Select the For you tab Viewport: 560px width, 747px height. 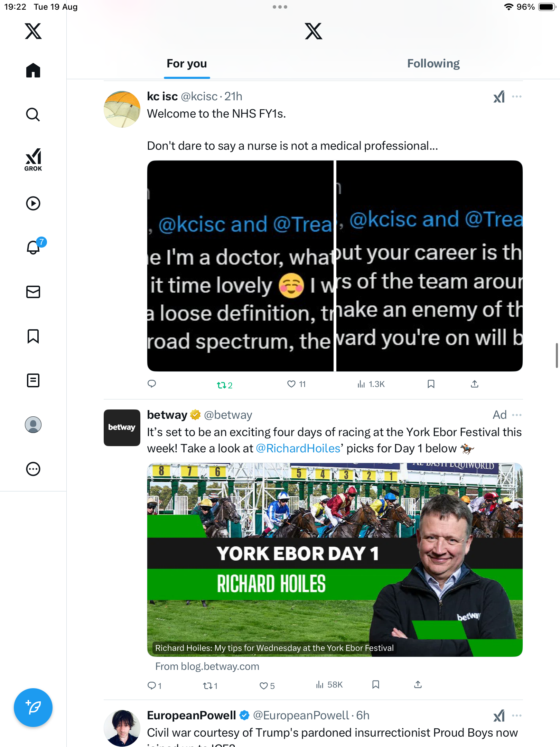click(x=187, y=64)
